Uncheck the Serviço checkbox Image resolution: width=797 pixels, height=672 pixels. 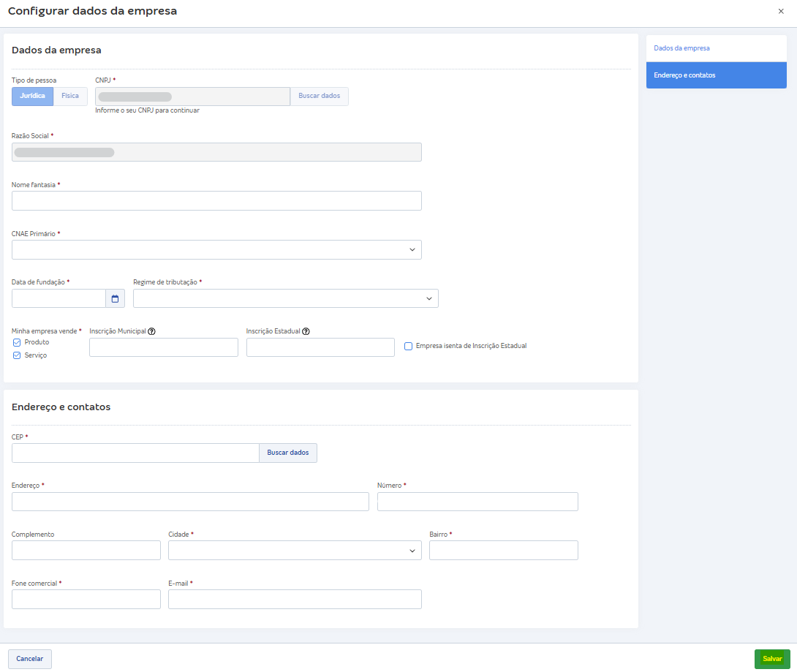(x=17, y=355)
